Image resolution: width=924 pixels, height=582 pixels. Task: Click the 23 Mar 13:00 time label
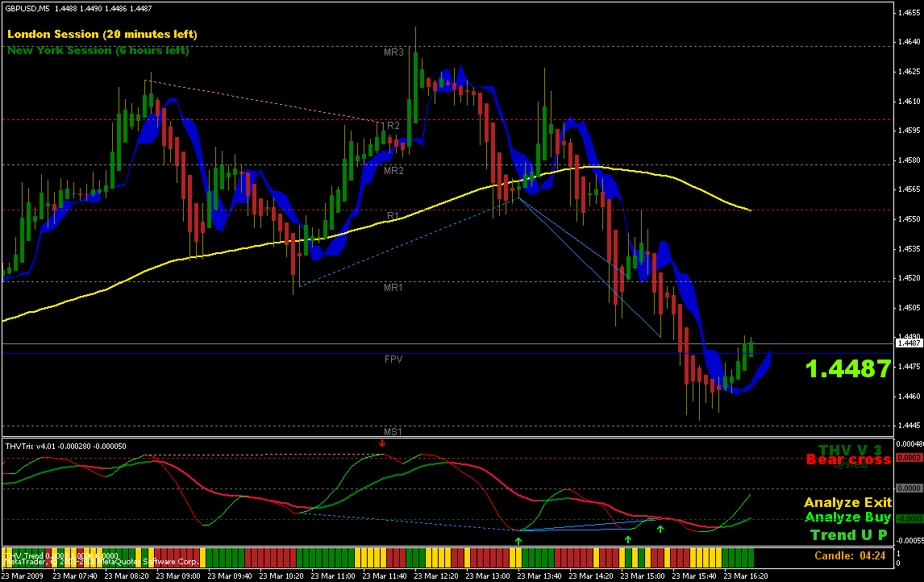(487, 576)
